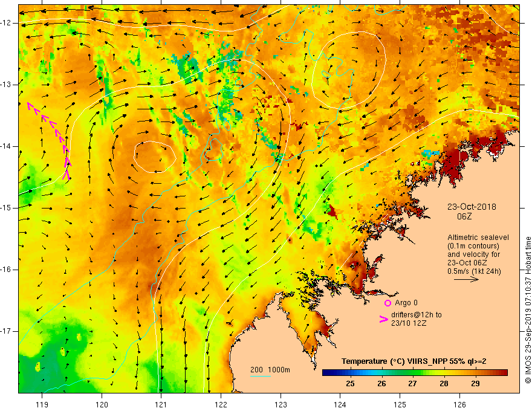The width and height of the screenshot is (532, 411).
Task: Click the -16 latitude axis label
Action: (6, 270)
